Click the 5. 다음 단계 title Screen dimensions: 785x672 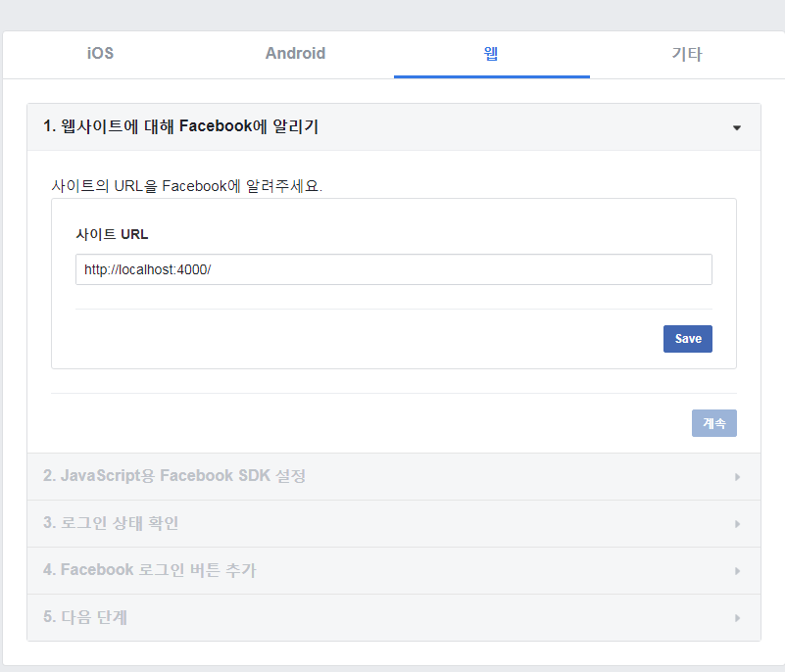coord(85,617)
